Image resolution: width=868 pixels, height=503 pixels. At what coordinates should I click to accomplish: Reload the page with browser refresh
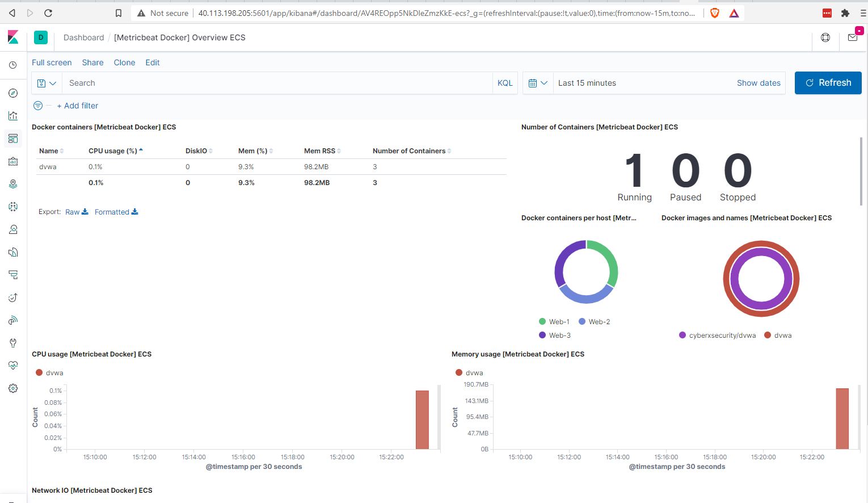48,12
